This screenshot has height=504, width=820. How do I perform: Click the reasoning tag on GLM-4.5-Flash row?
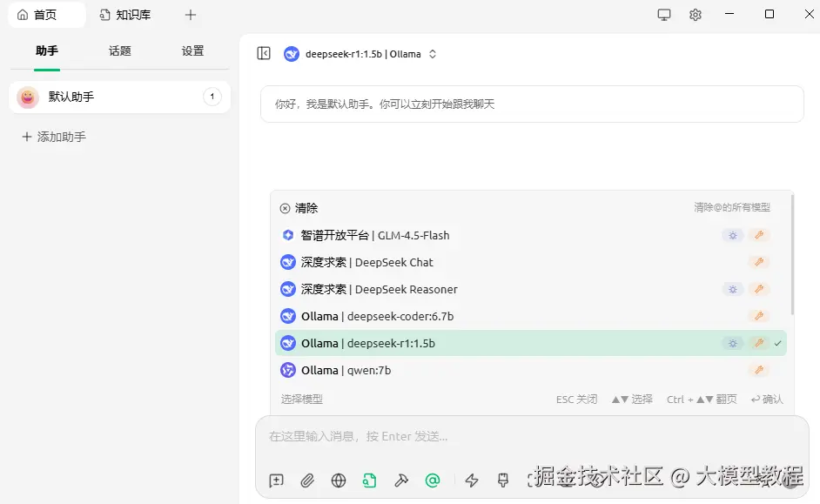(x=733, y=235)
